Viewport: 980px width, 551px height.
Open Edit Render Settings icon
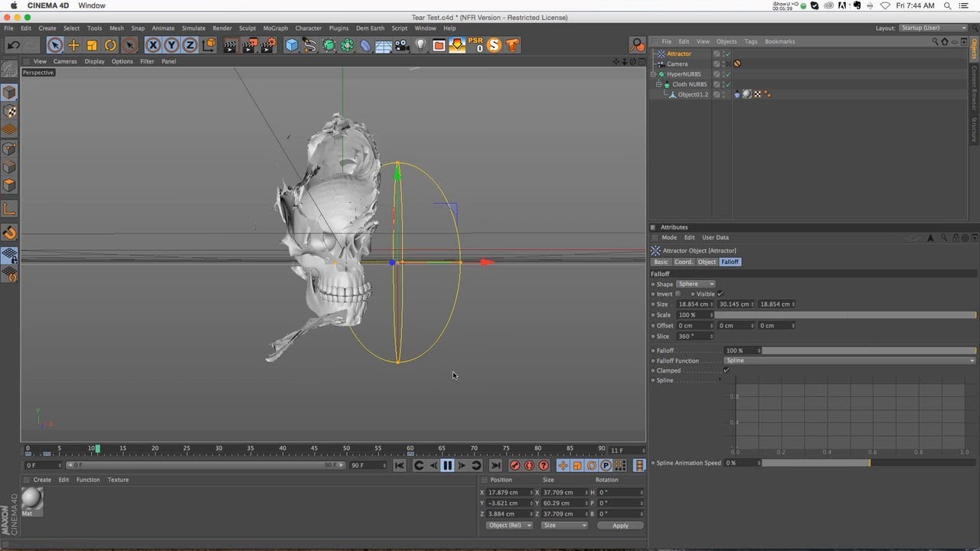[268, 46]
